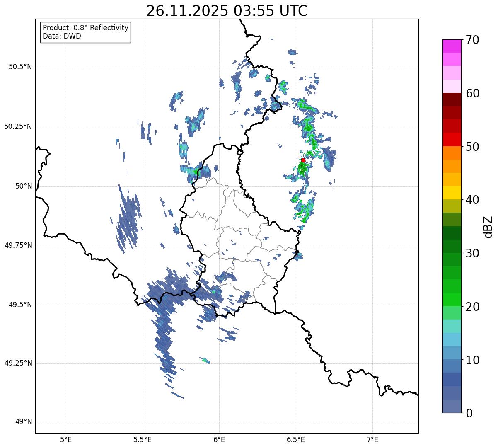The width and height of the screenshot is (498, 448).
Task: Click the yellow swatch just above 40 dBZ
Action: (452, 193)
